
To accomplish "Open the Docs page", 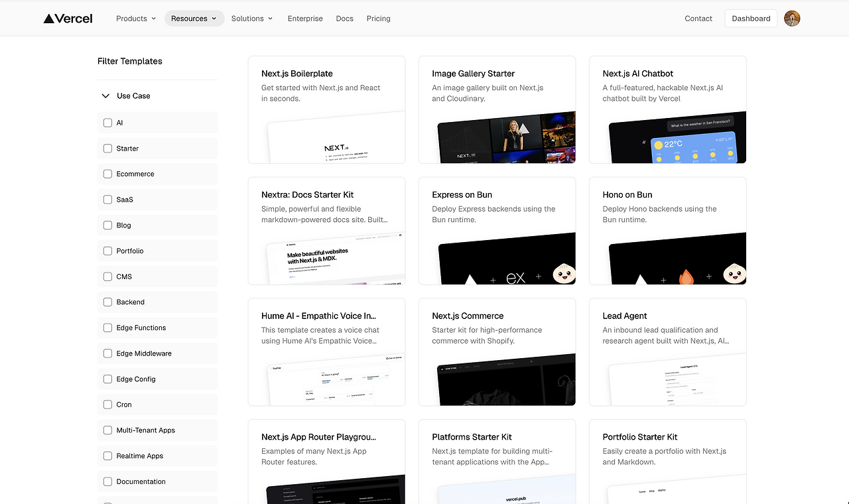I will click(x=345, y=19).
